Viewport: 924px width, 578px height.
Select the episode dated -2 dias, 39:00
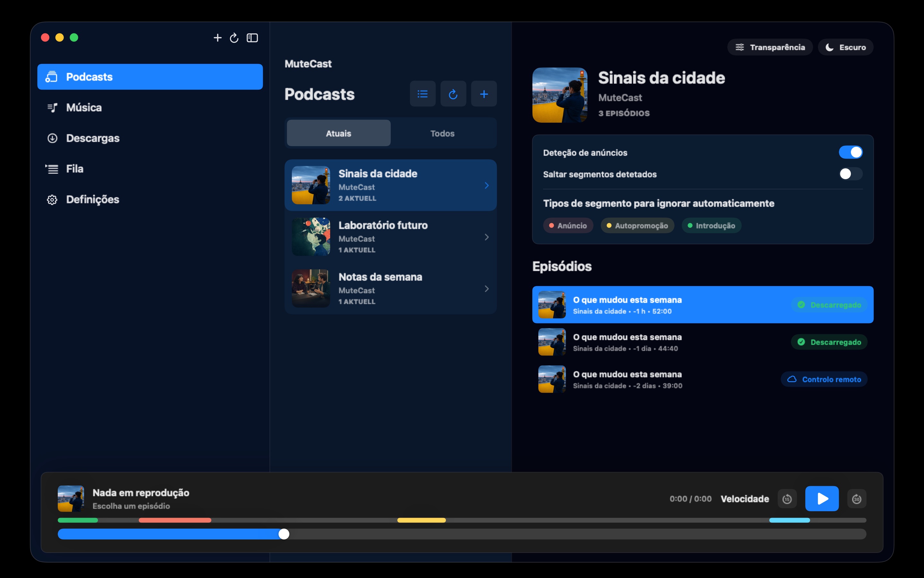pyautogui.click(x=703, y=379)
